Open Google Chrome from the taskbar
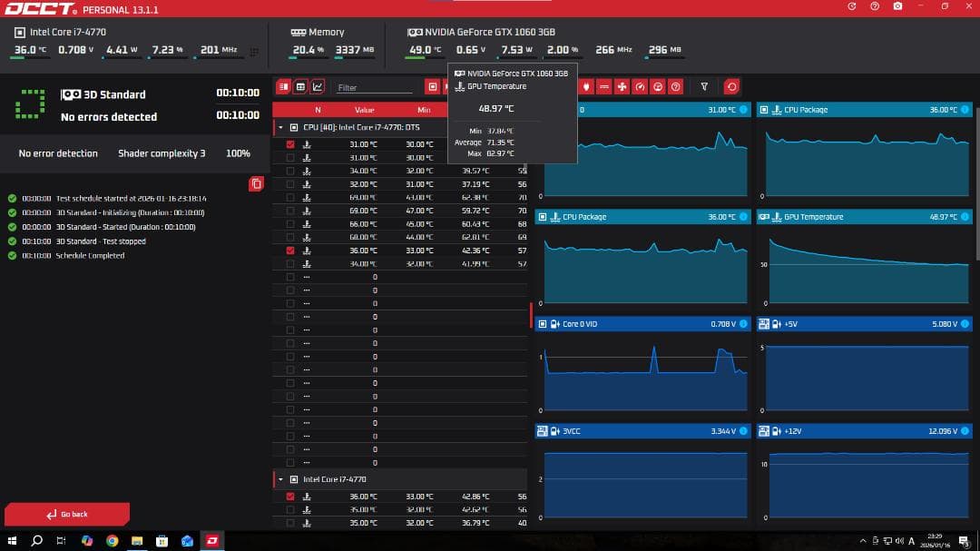 tap(112, 541)
